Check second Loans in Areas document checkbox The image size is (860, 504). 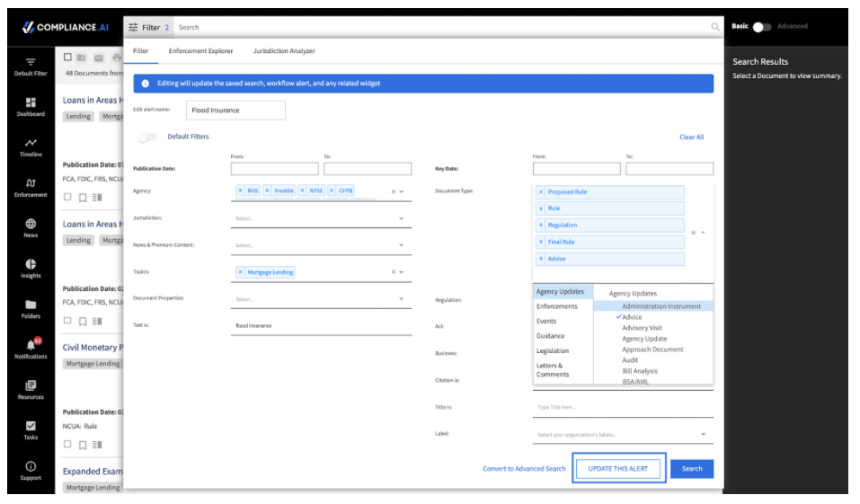[x=67, y=321]
